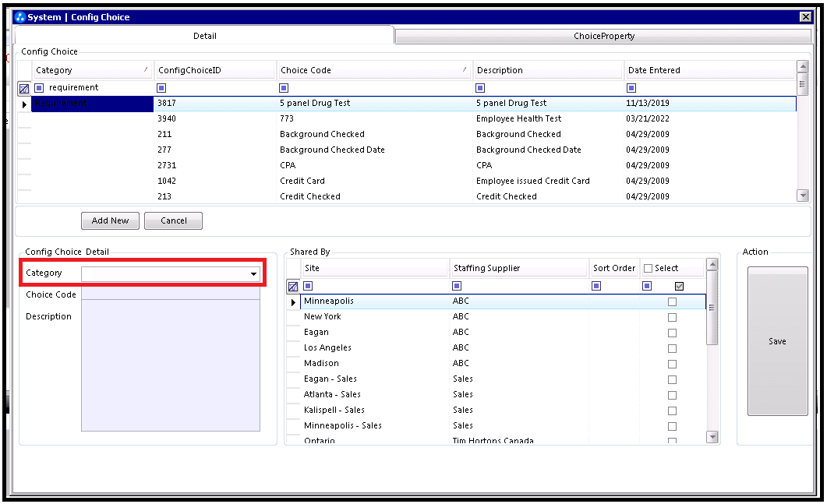Click the Add New button
The width and height of the screenshot is (827, 504).
110,221
